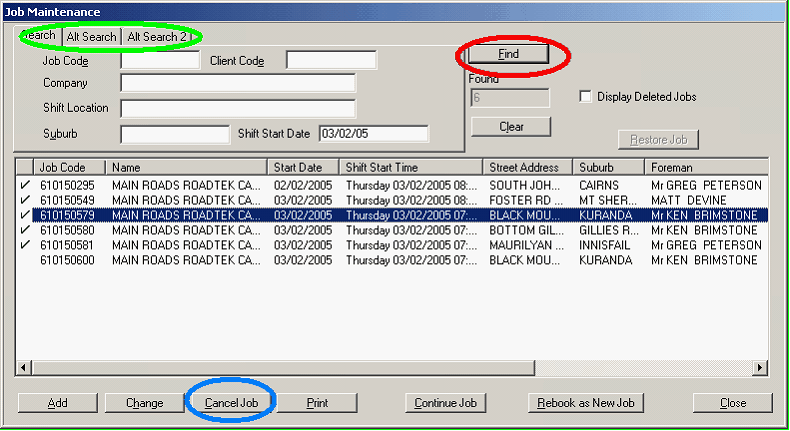
Task: Click the Suburb input field
Action: point(174,133)
